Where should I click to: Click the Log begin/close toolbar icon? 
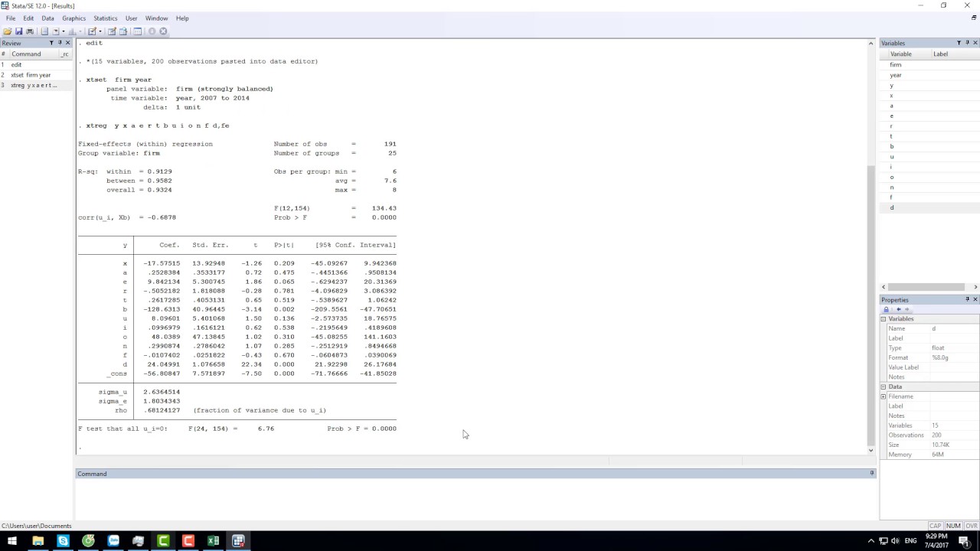coord(44,31)
